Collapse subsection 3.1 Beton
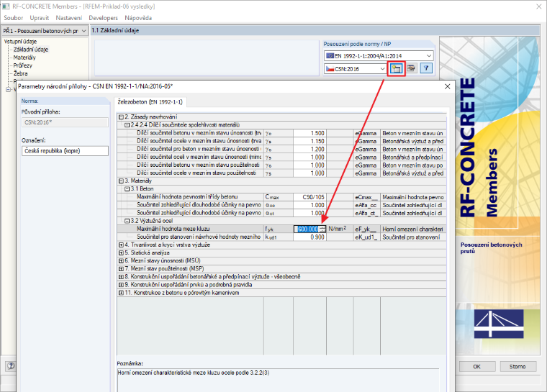 click(x=127, y=189)
